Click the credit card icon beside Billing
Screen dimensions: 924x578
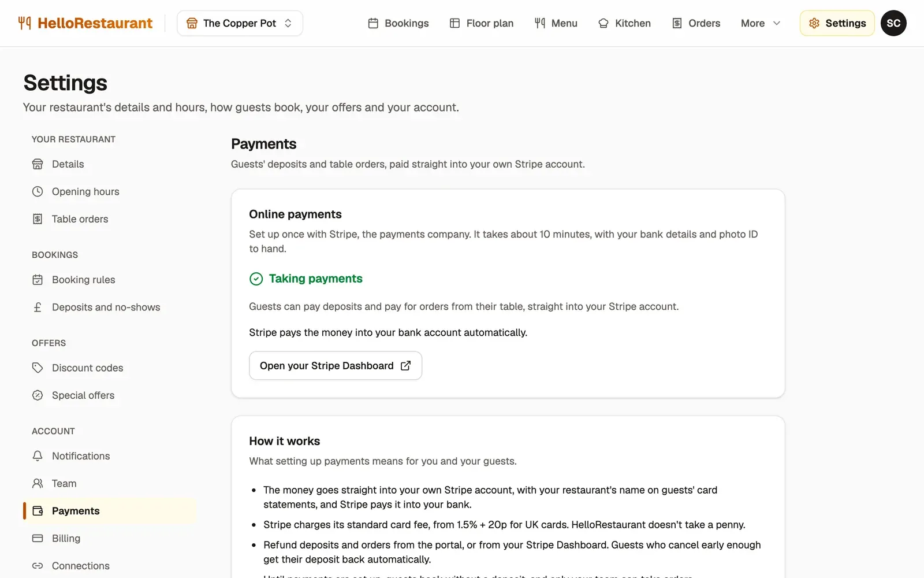[38, 538]
